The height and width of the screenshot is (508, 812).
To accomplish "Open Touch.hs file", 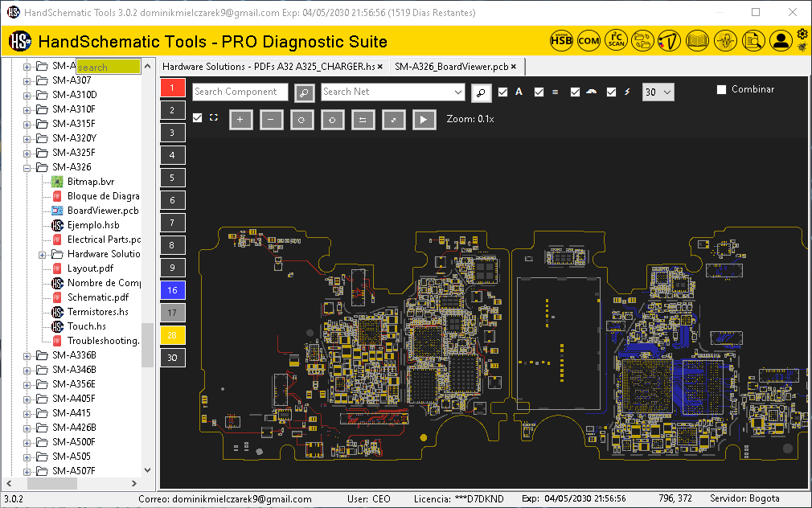I will pyautogui.click(x=87, y=327).
